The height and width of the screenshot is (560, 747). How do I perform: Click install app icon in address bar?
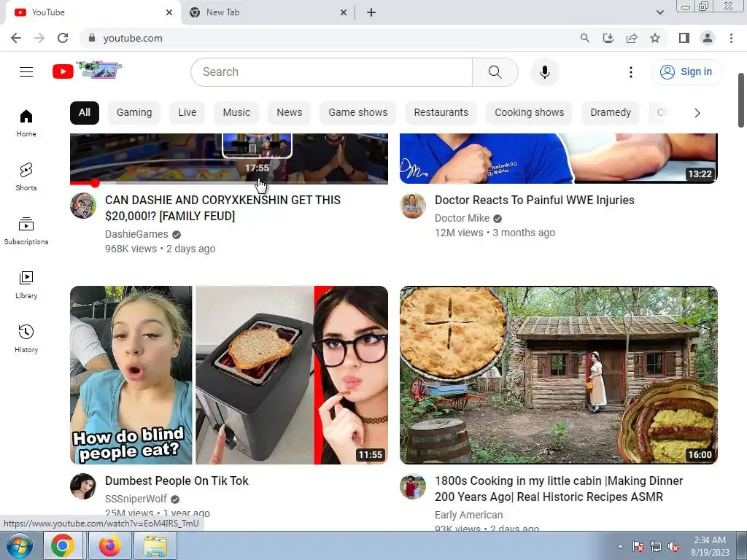[608, 38]
